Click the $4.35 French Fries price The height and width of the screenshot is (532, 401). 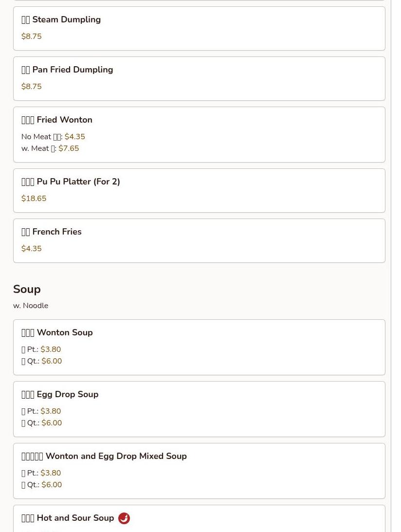pyautogui.click(x=31, y=249)
